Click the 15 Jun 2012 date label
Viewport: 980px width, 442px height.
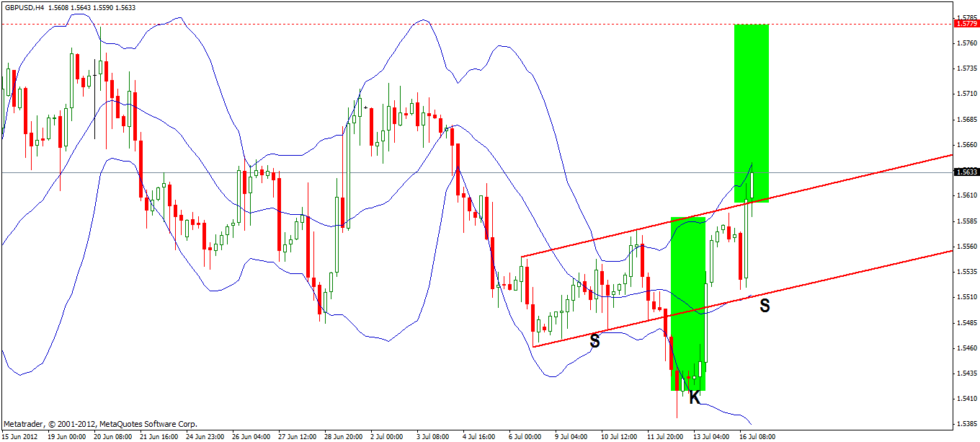click(x=22, y=435)
